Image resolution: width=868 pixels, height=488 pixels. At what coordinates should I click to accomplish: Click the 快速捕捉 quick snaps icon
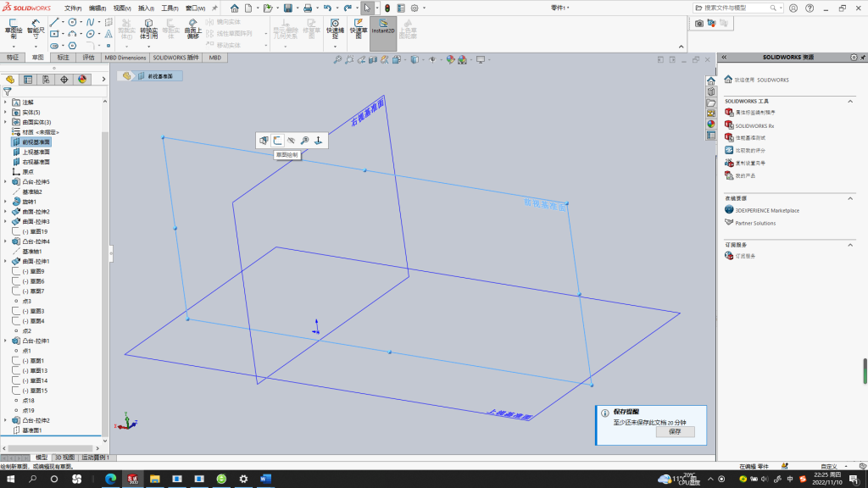click(x=335, y=29)
